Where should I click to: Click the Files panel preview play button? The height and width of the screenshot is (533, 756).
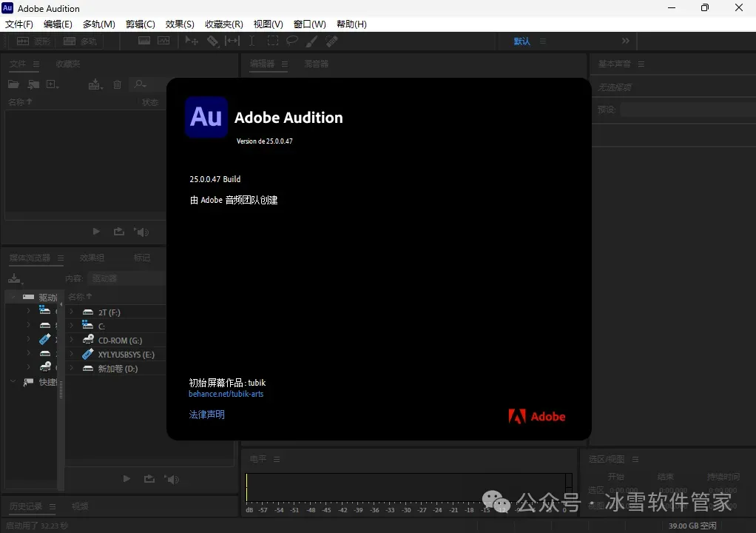(x=96, y=232)
